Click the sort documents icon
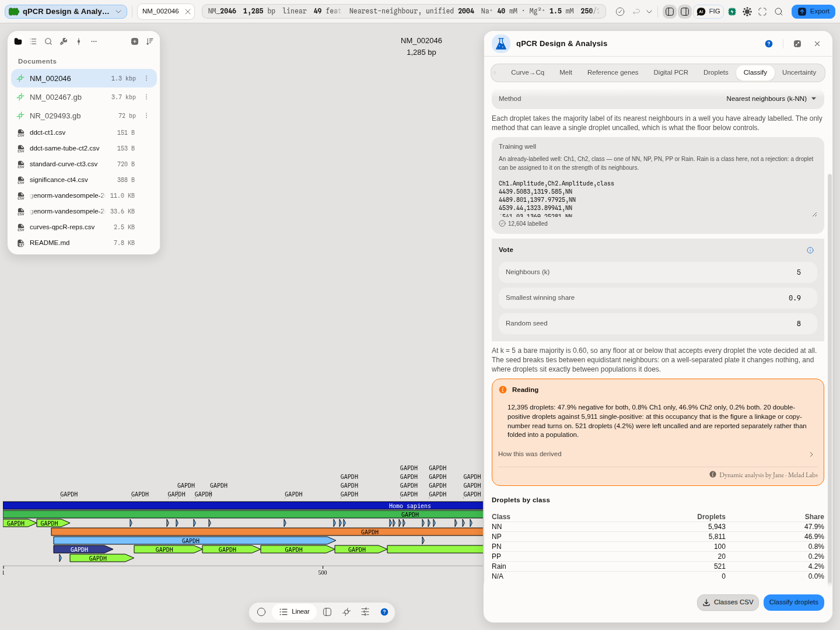840x630 pixels. pos(150,41)
